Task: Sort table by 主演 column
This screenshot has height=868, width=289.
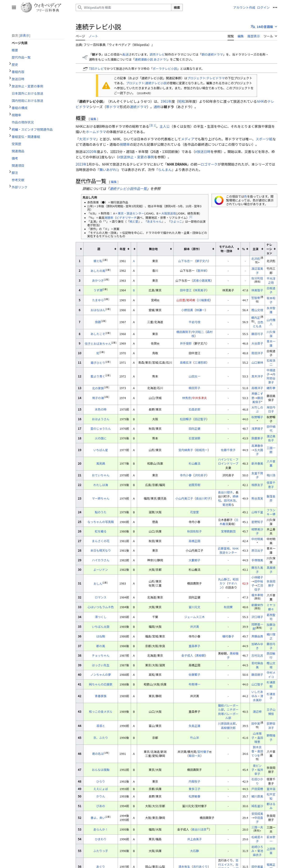Action: coord(257,249)
